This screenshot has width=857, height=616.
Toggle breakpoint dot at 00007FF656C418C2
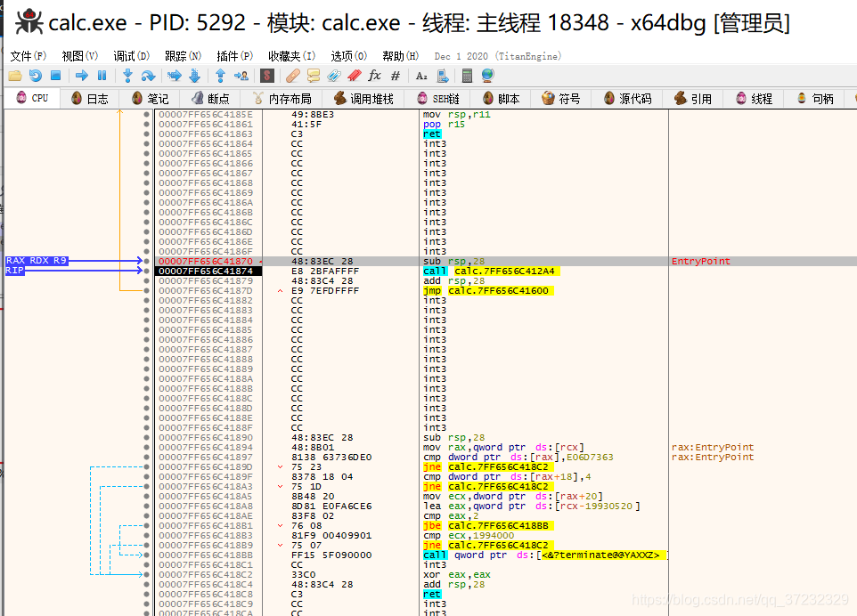(146, 574)
